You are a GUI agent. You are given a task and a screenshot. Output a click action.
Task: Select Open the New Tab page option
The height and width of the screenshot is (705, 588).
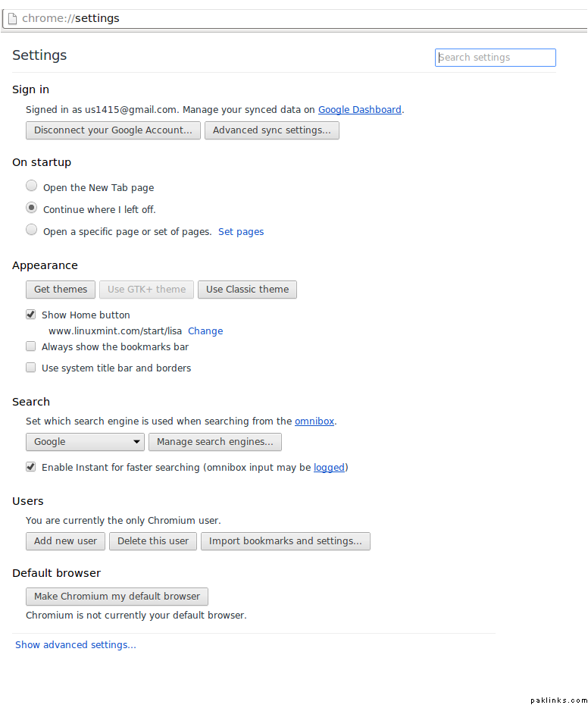point(31,186)
